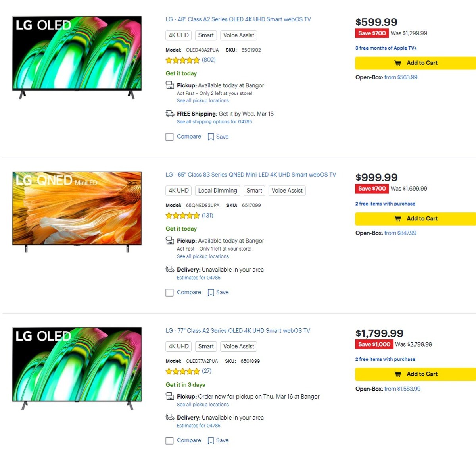Click the cart icon on first Add to Cart button
The height and width of the screenshot is (453, 476).
397,63
